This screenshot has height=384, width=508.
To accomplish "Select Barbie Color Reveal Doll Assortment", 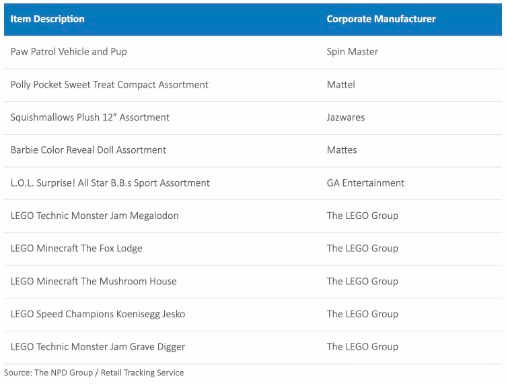I will (88, 150).
